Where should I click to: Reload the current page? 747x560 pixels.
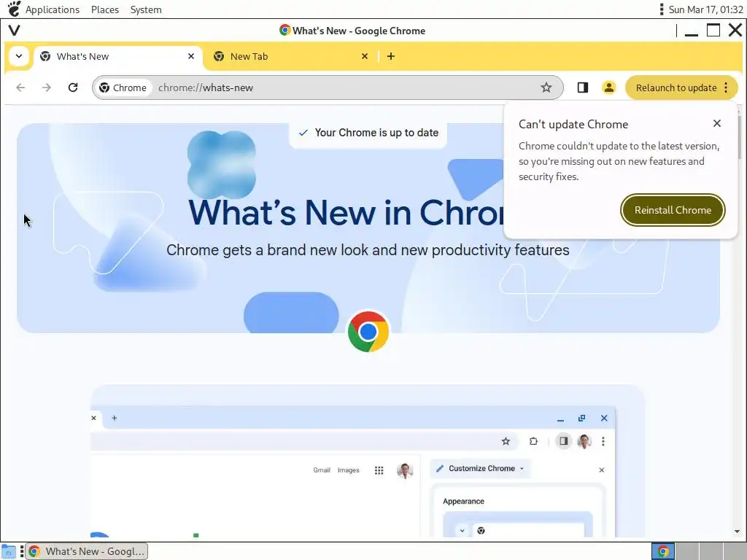coord(73,87)
